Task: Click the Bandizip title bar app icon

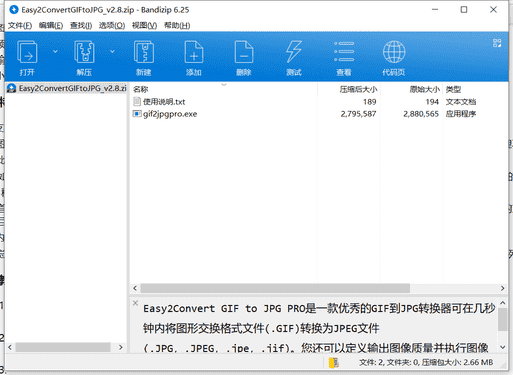Action: [x=14, y=10]
